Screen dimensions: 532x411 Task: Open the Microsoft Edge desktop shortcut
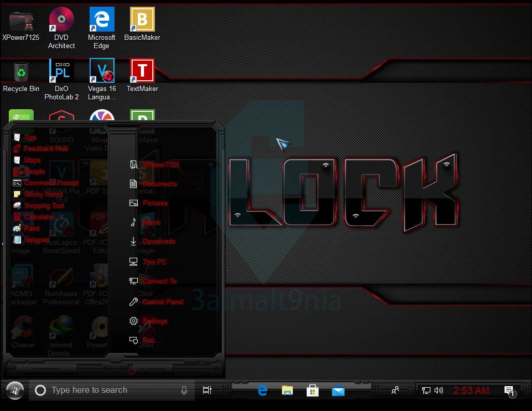(102, 28)
